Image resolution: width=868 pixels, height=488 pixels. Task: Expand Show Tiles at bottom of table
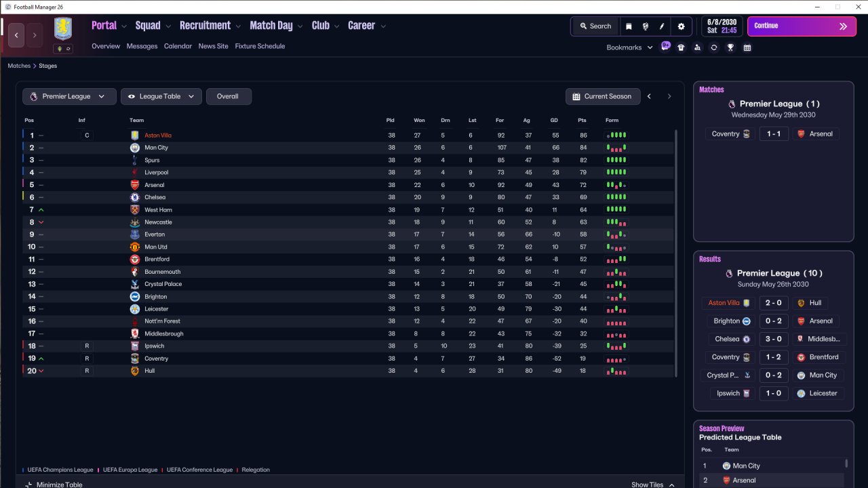click(x=653, y=485)
